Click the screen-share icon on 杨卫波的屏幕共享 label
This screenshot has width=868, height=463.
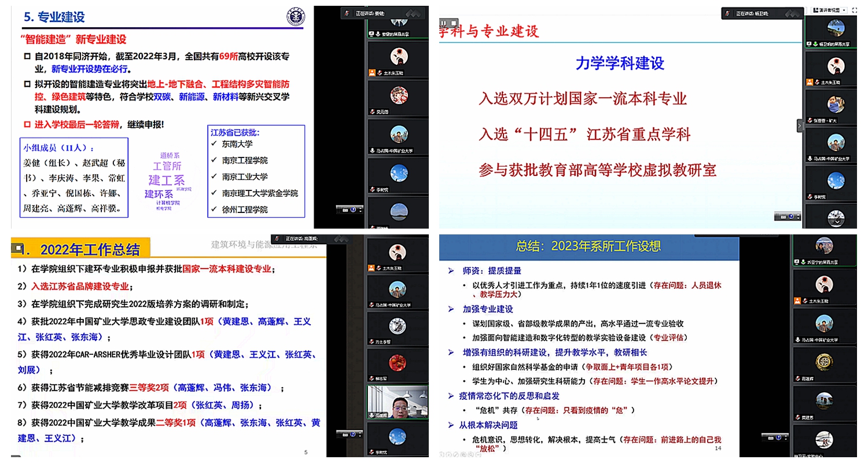coord(808,44)
